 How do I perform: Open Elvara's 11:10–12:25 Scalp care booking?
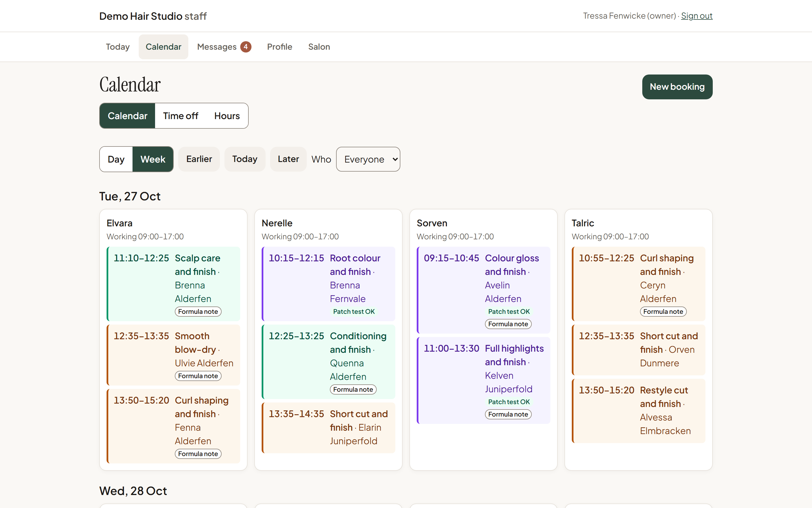pyautogui.click(x=173, y=284)
